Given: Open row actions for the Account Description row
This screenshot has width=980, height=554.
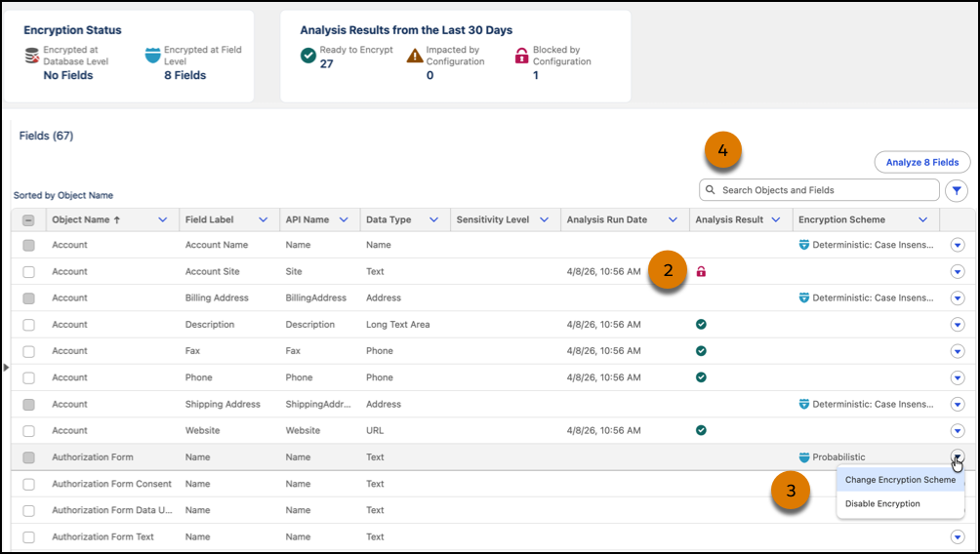Looking at the screenshot, I should tap(958, 325).
